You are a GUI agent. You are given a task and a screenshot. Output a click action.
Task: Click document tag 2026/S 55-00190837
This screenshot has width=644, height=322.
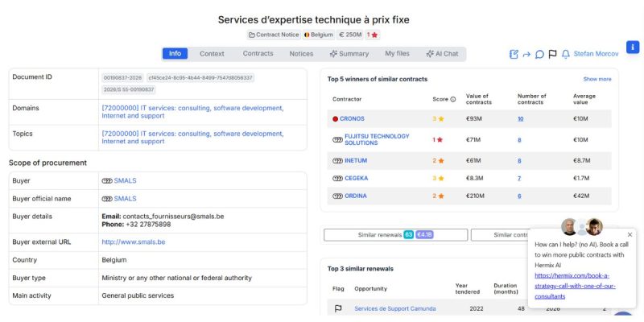[x=129, y=89]
